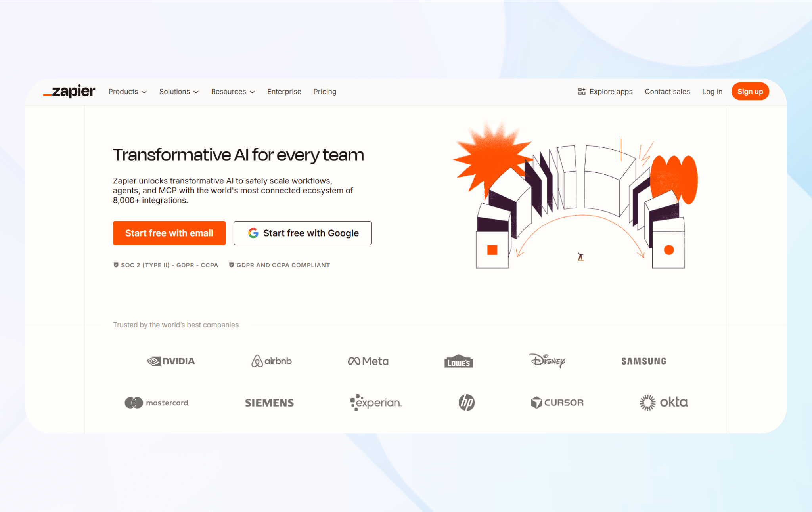Click the Explore apps grid icon

point(582,92)
